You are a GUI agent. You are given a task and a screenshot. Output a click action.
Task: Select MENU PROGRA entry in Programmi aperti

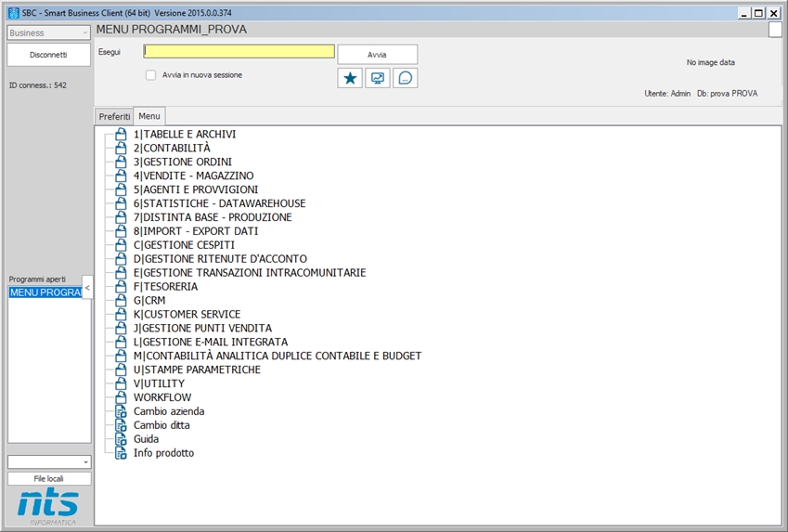[45, 292]
